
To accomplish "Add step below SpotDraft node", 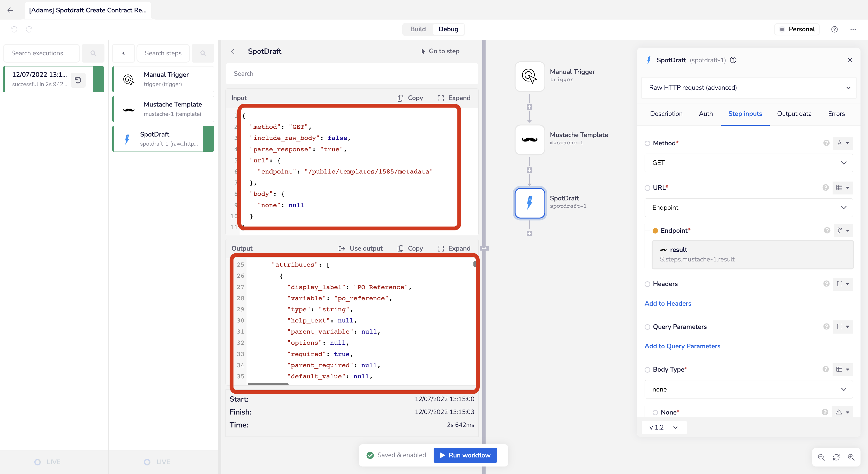I will 529,234.
